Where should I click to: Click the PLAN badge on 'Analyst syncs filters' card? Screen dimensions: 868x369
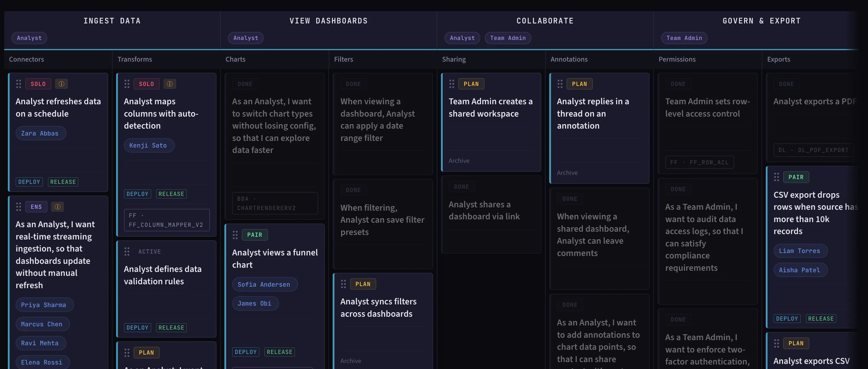tap(363, 284)
